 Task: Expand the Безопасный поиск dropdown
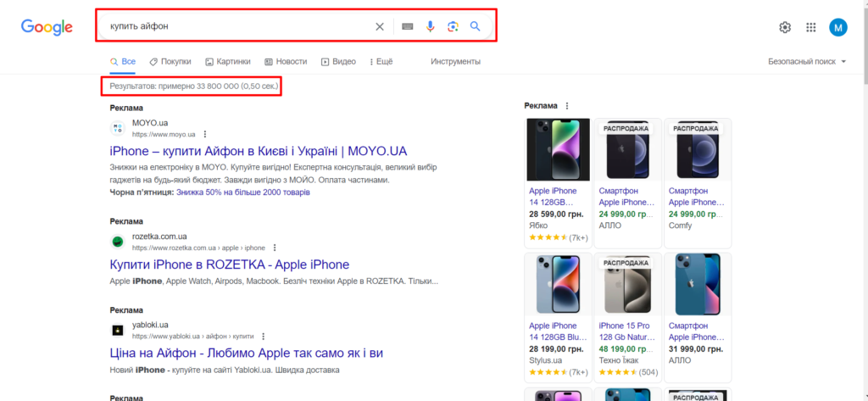pos(807,62)
